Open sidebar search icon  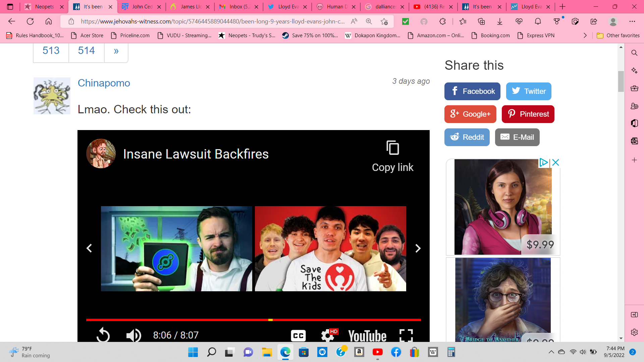point(634,53)
